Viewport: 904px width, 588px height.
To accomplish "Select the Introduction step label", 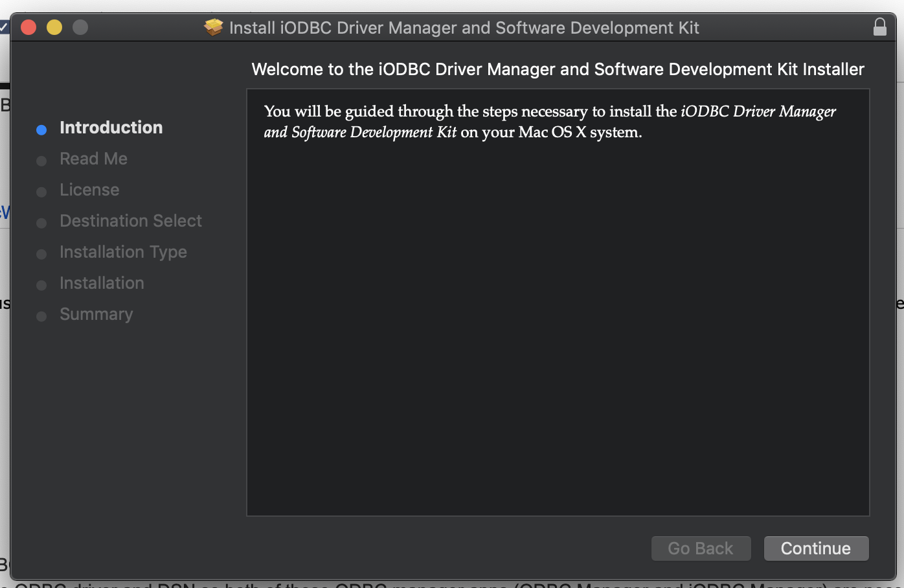I will (x=111, y=128).
